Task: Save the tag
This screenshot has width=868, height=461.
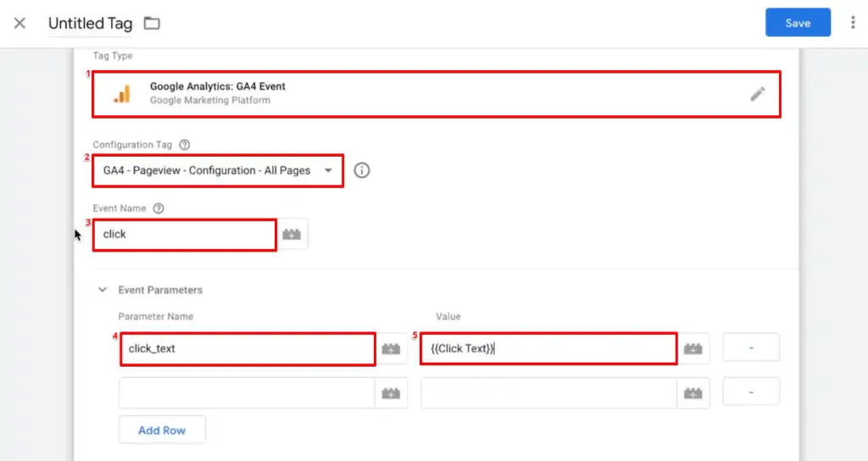Action: pyautogui.click(x=798, y=23)
